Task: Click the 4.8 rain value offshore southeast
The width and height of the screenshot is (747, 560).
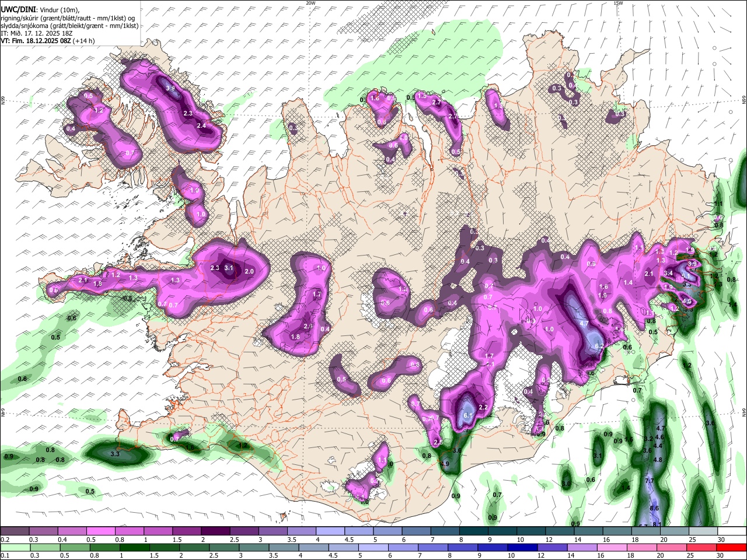Action: [x=658, y=460]
